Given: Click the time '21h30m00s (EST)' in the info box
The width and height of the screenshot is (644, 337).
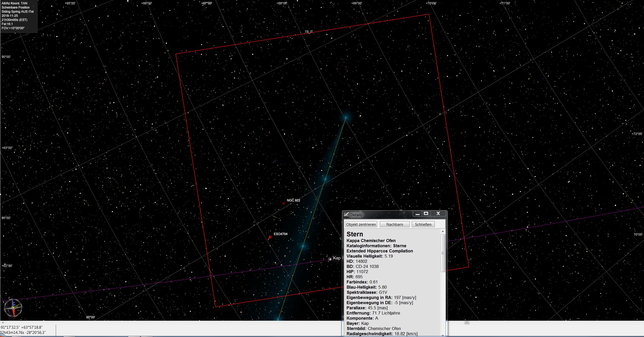Looking at the screenshot, I should [x=14, y=20].
